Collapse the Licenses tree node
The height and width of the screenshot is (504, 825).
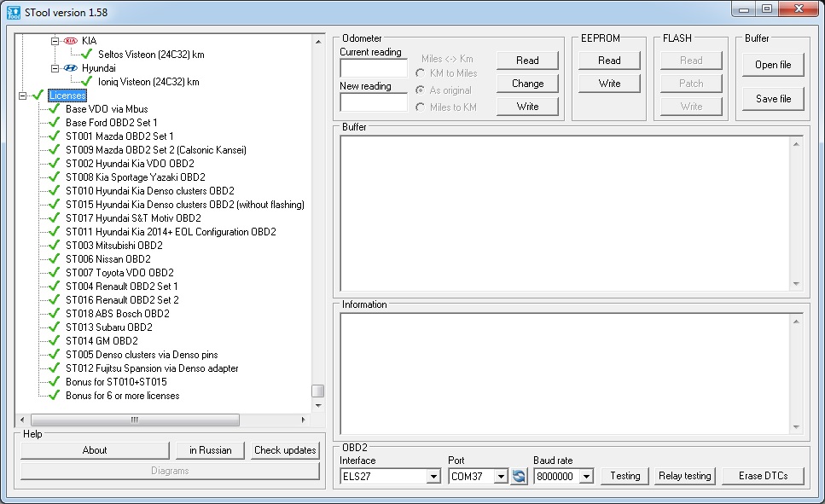tap(23, 96)
